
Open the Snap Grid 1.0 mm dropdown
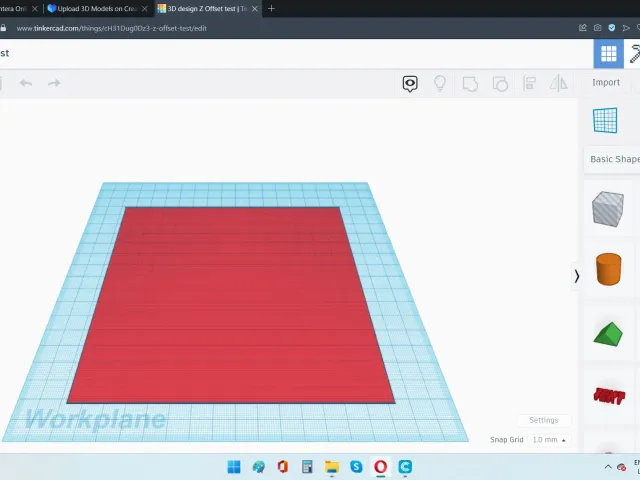pos(548,440)
